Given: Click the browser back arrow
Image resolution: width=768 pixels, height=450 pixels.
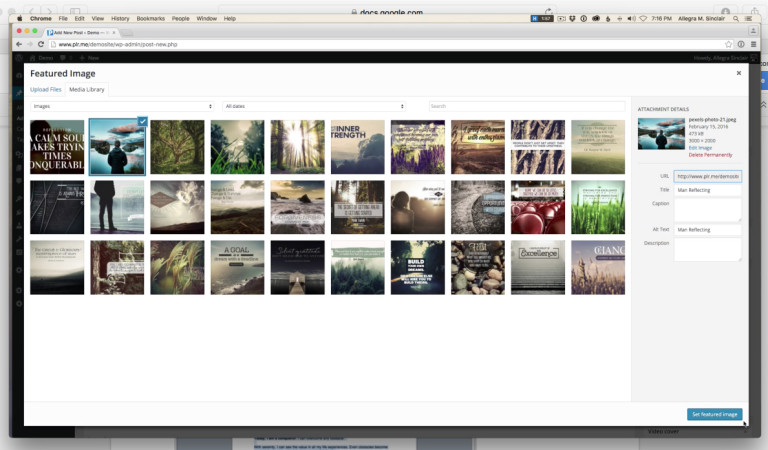Looking at the screenshot, I should (x=19, y=44).
